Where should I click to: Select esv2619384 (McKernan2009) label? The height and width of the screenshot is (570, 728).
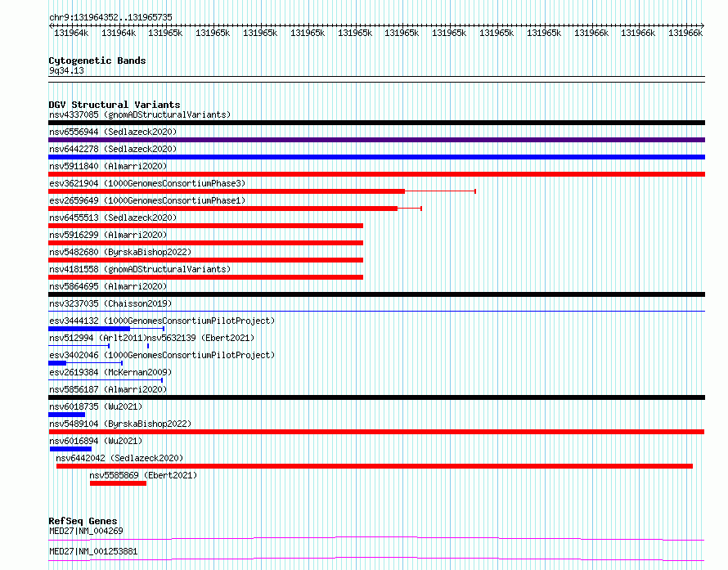110,372
